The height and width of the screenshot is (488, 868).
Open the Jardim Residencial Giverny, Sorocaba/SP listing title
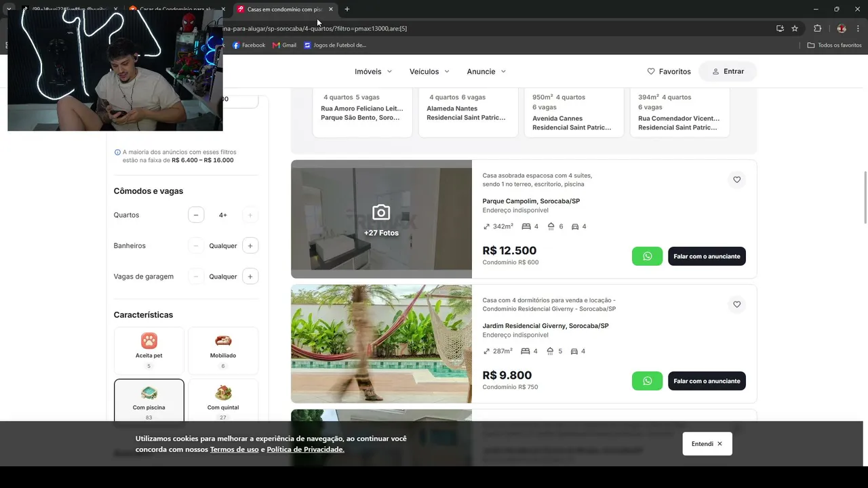pos(545,326)
